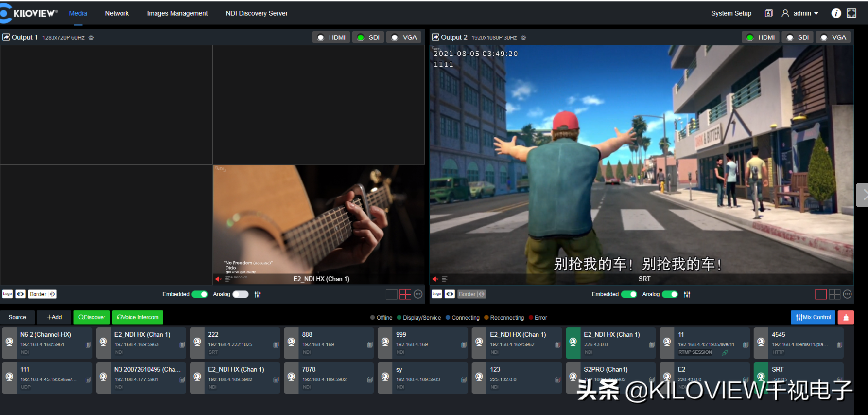
Task: Add a new source with +Add
Action: 54,317
